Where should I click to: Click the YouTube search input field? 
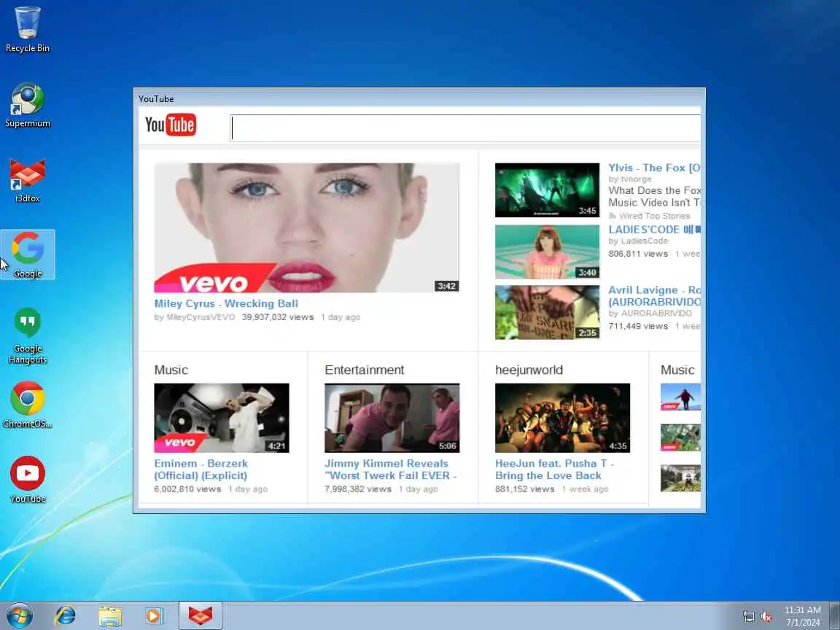[465, 128]
